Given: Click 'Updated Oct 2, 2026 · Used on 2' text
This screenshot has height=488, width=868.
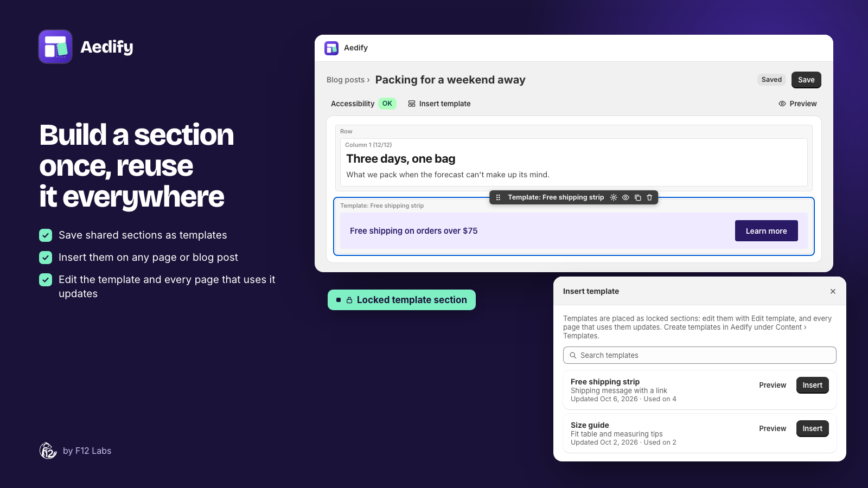Looking at the screenshot, I should point(623,442).
